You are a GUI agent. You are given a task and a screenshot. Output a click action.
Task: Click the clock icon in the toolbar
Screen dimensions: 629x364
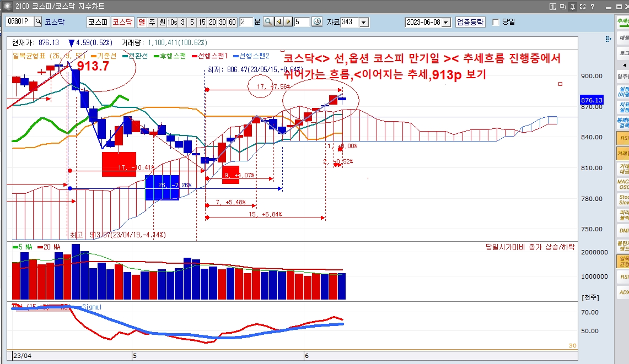(x=316, y=22)
